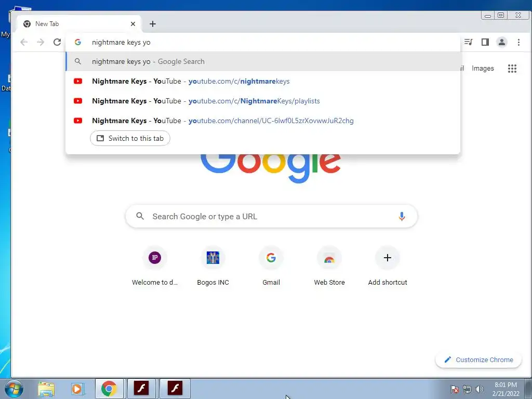532x399 pixels.
Task: Click the Show desktop strip
Action: [x=528, y=389]
